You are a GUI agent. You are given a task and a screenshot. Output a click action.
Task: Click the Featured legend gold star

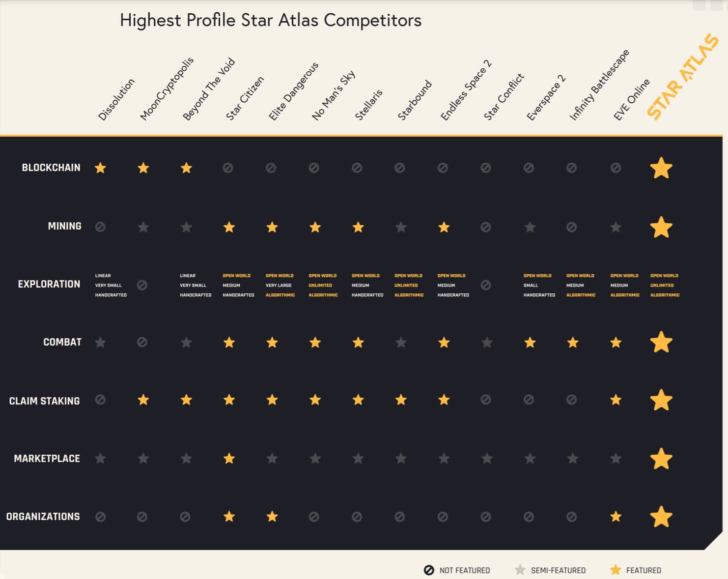pyautogui.click(x=615, y=570)
